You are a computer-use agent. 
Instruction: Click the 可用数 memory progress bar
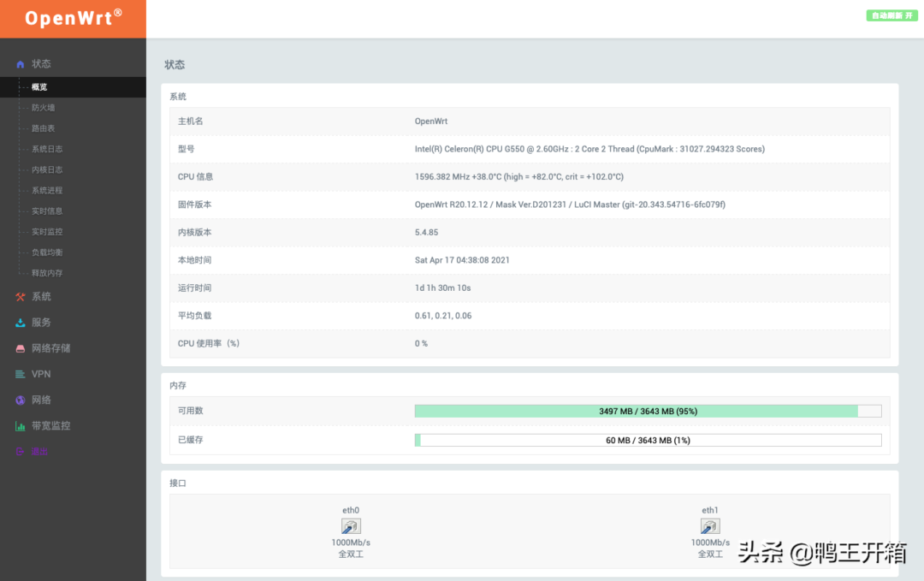tap(649, 412)
